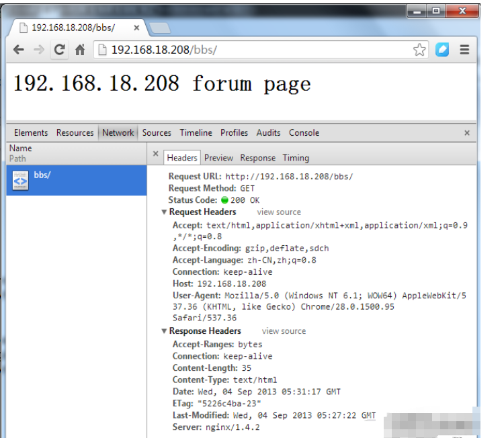
Task: Click the page icon in the address bar
Action: click(102, 50)
